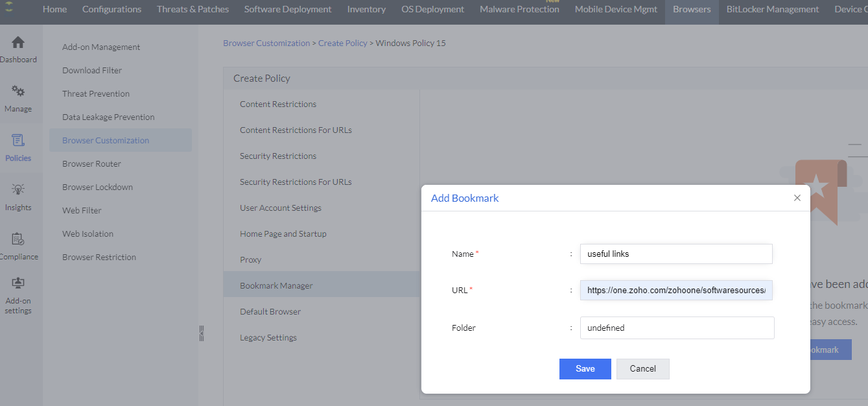Open the Insights lightbulb icon
The height and width of the screenshot is (406, 868).
tap(18, 190)
